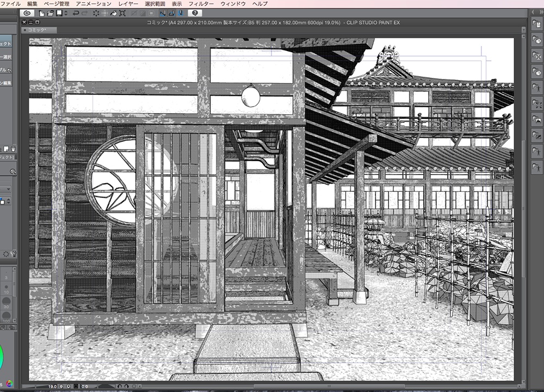The width and height of the screenshot is (544, 392).
Task: Open the zoom percentage dropdown in status bar
Action: coord(52,386)
